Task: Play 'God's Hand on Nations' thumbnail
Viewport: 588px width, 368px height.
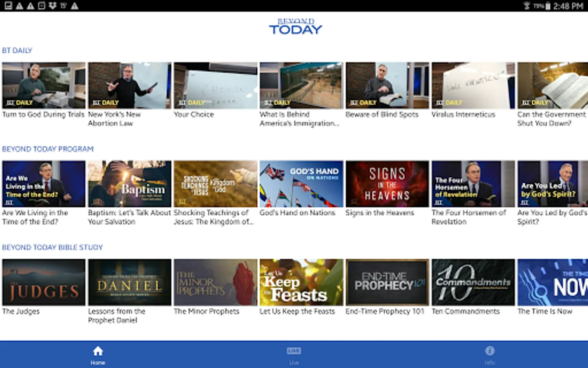Action: [302, 184]
